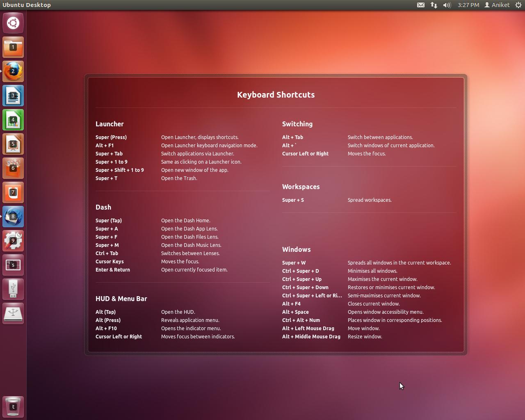This screenshot has width=525, height=420.
Task: Open the power gear session menu
Action: [518, 5]
